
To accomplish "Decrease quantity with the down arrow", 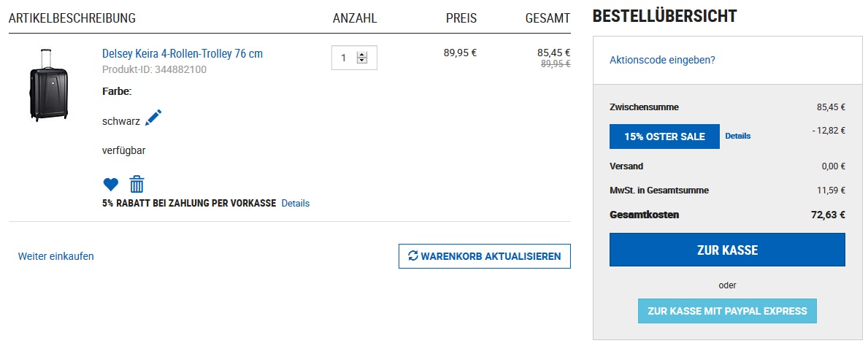I will (362, 61).
